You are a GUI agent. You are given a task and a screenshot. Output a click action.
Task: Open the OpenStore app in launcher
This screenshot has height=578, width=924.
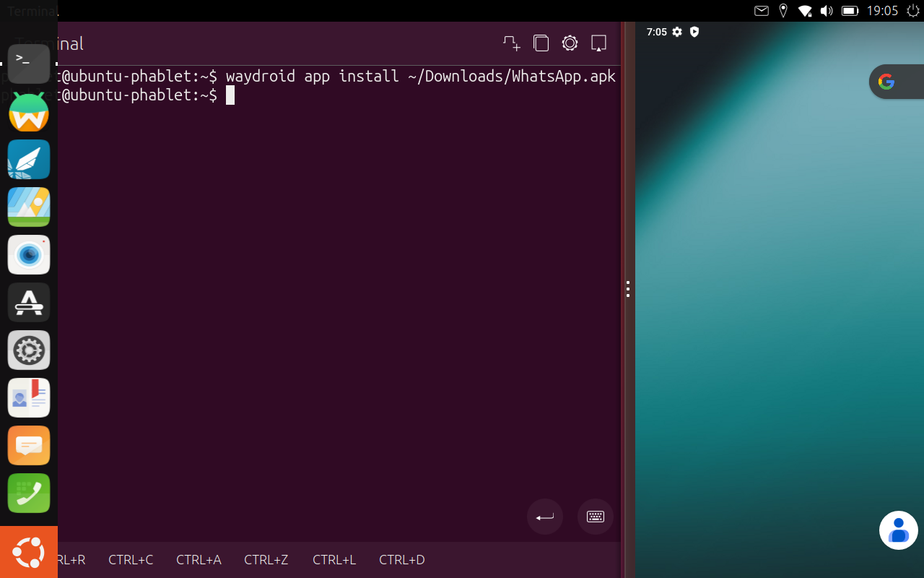[x=29, y=303]
